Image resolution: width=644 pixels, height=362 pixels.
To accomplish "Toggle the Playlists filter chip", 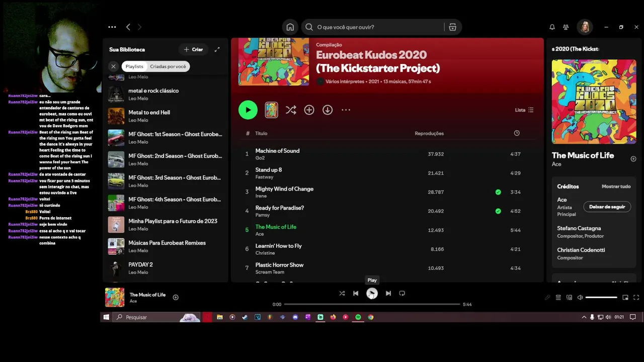I will pyautogui.click(x=134, y=66).
